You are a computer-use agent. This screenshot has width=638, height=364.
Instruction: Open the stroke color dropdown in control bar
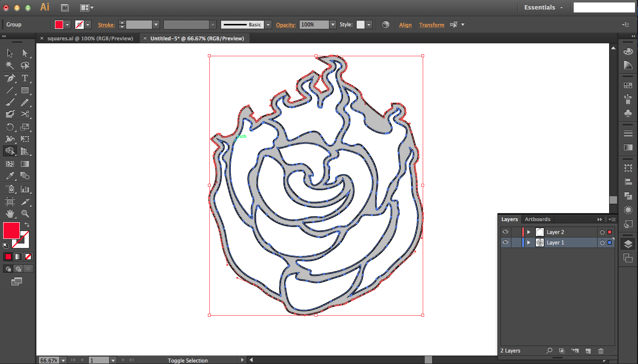(88, 24)
